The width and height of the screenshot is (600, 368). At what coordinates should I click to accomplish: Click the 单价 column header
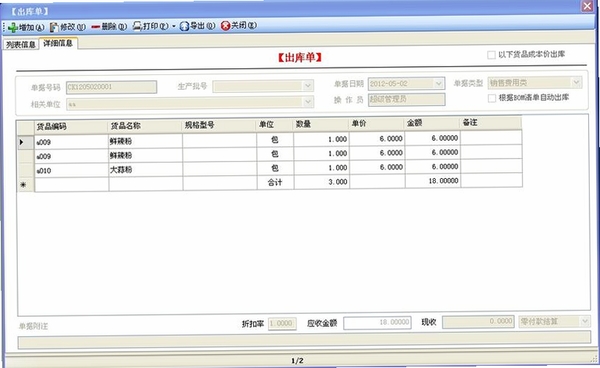click(376, 124)
